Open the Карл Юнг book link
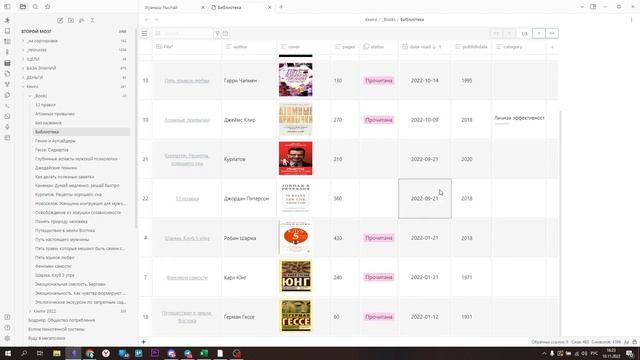The image size is (640, 360). [x=187, y=278]
